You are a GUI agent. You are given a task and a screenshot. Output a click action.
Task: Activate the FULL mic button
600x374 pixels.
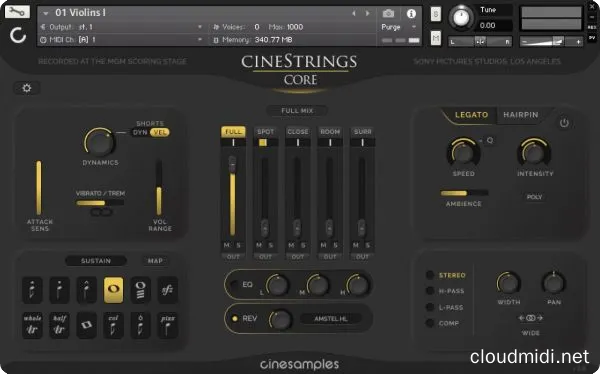[233, 132]
